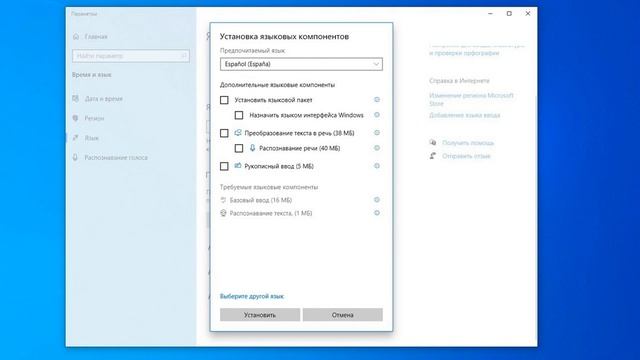Click info icon for Рукописный ввод row
Screen dimensions: 640x360
(x=377, y=166)
